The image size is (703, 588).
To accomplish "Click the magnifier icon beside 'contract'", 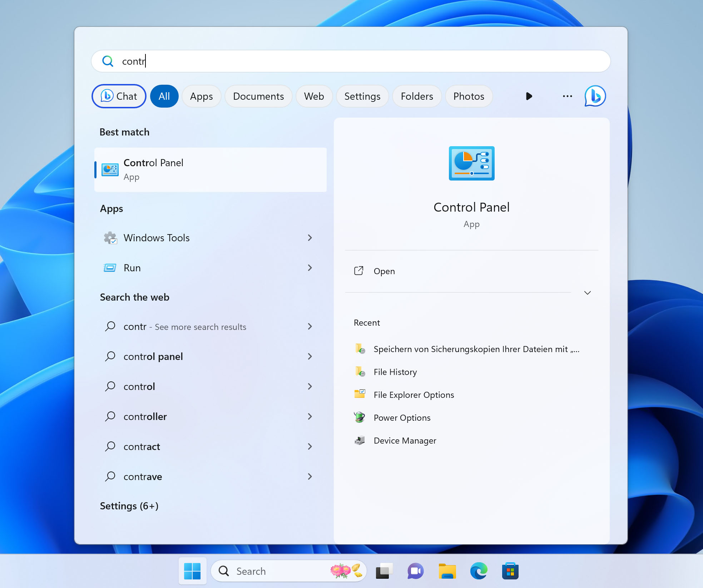I will pyautogui.click(x=110, y=446).
